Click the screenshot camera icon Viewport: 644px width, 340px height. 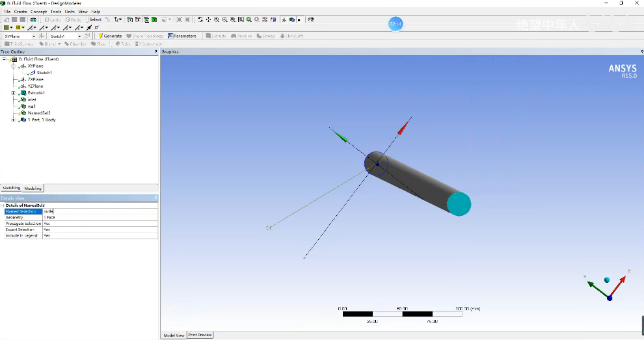coord(33,20)
